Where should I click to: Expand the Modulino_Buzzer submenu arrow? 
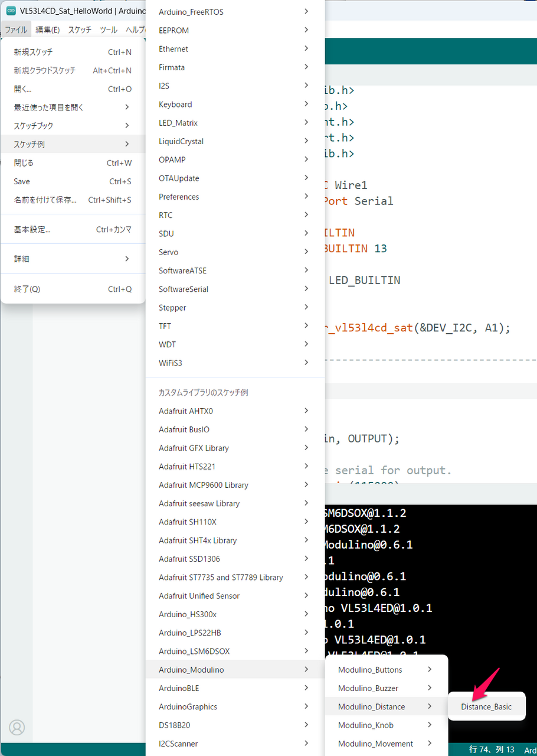pyautogui.click(x=430, y=688)
